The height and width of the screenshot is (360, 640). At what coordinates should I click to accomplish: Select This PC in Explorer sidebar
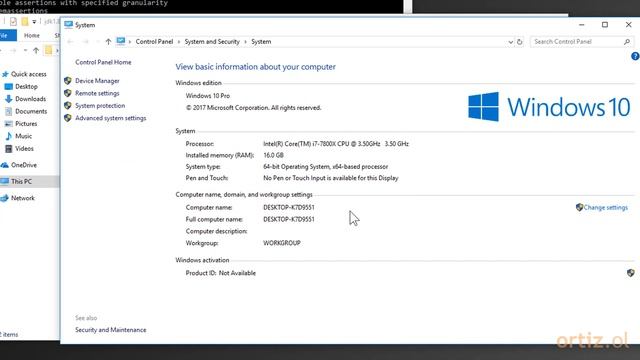pos(21,181)
